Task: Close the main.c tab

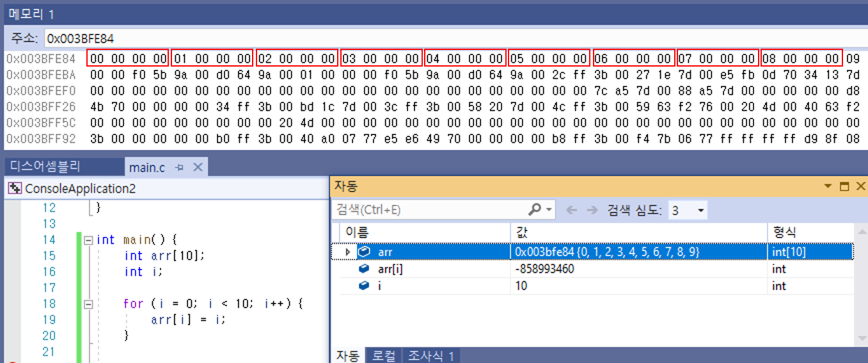Action: point(198,168)
